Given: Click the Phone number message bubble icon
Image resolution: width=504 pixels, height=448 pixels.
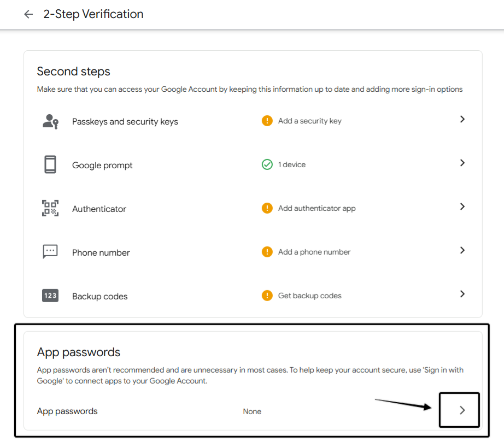Looking at the screenshot, I should pos(50,251).
